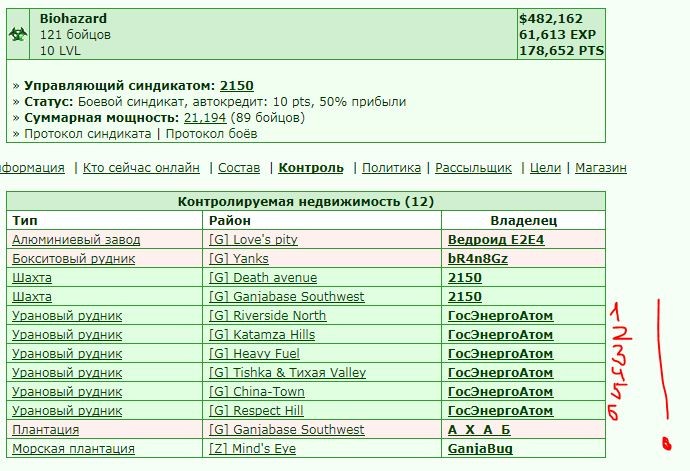Open ГосЭнергоАтом owner in Tishka & Тихая Valley row

[500, 372]
